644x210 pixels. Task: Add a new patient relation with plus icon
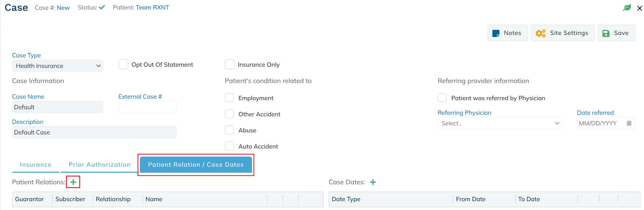click(x=73, y=182)
